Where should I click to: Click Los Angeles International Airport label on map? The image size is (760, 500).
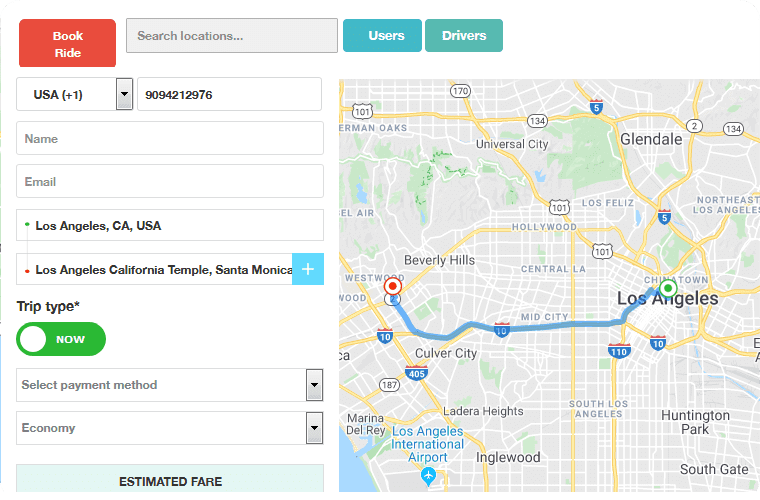pyautogui.click(x=428, y=444)
